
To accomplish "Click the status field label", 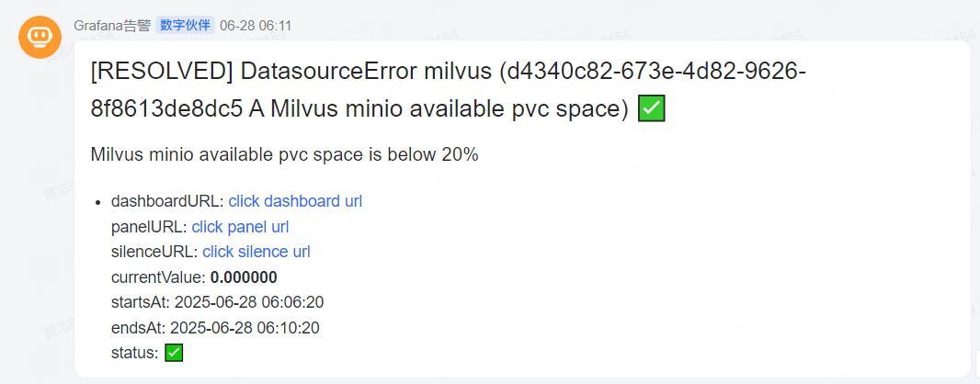I will [x=134, y=353].
